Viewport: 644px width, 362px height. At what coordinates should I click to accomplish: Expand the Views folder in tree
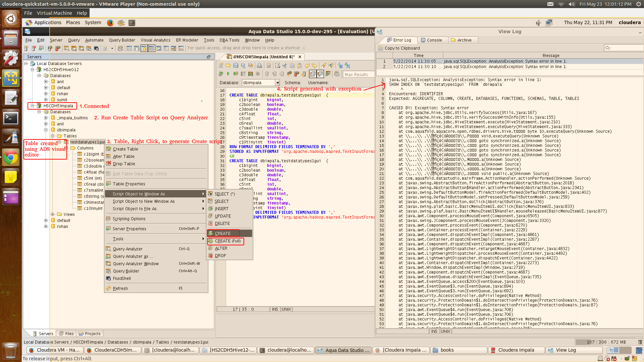point(53,214)
